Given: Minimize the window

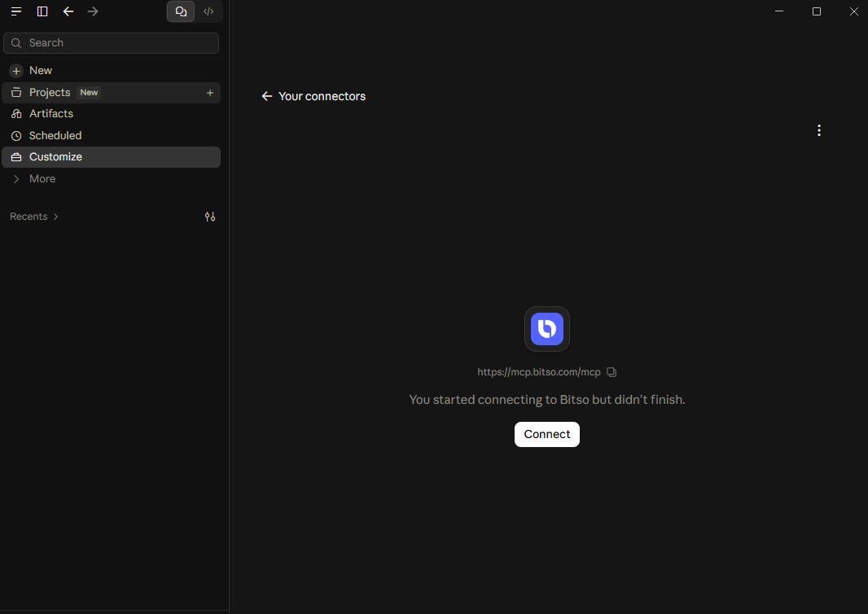Looking at the screenshot, I should (x=779, y=11).
